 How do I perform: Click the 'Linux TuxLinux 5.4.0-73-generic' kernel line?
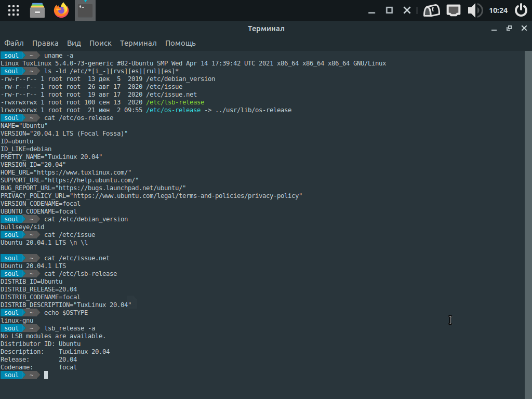tap(193, 63)
